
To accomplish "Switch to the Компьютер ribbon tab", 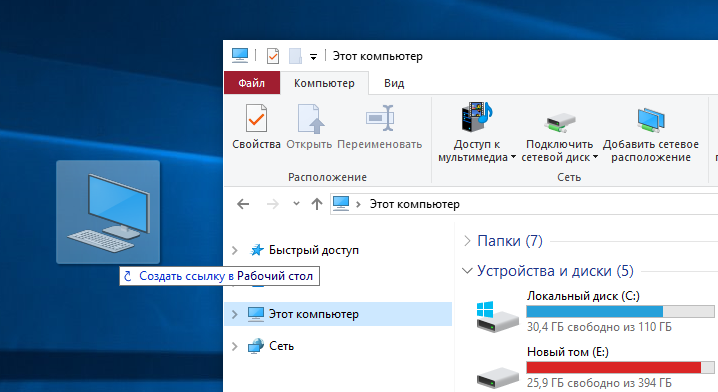I will (324, 83).
